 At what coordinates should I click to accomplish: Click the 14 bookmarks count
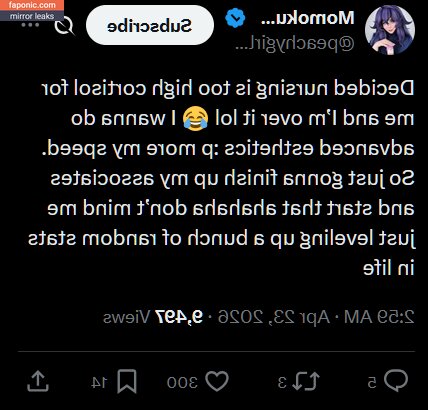point(99,382)
